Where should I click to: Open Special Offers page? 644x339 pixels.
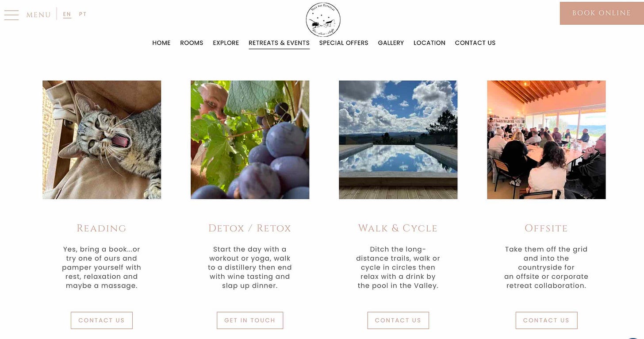coord(344,43)
